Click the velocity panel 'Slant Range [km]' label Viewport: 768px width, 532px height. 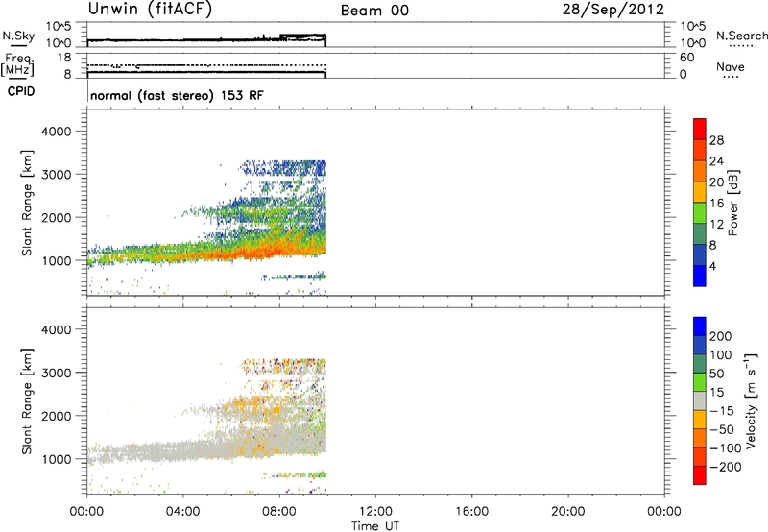[x=27, y=401]
